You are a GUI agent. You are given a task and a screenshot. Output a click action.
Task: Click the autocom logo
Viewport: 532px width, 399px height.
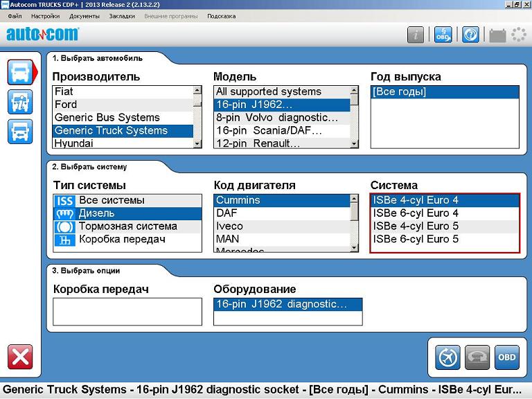(43, 34)
